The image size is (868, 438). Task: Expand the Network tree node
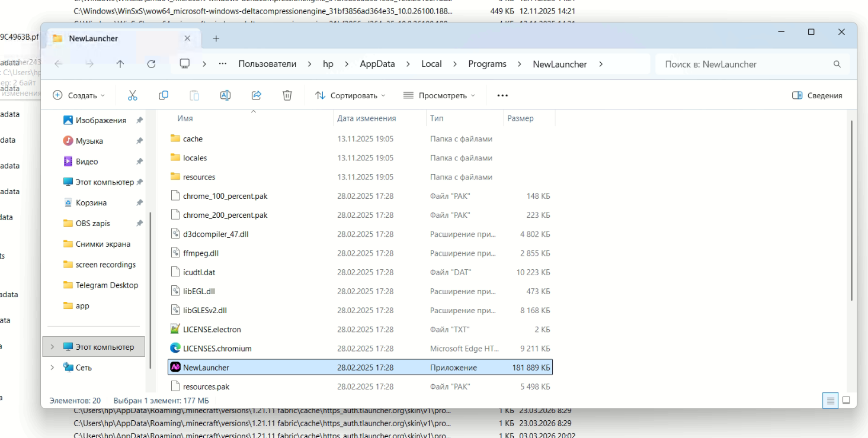(x=52, y=368)
